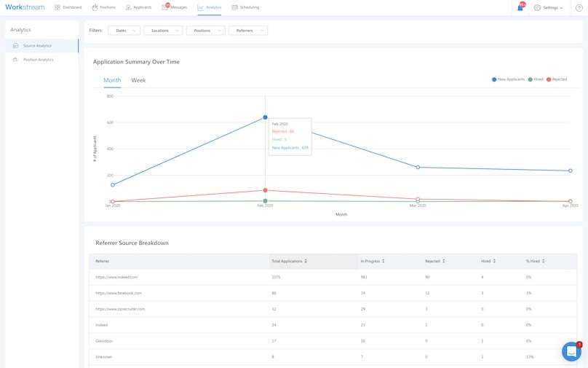Expand the Dates filter dropdown
Image resolution: width=588 pixels, height=368 pixels.
[124, 31]
